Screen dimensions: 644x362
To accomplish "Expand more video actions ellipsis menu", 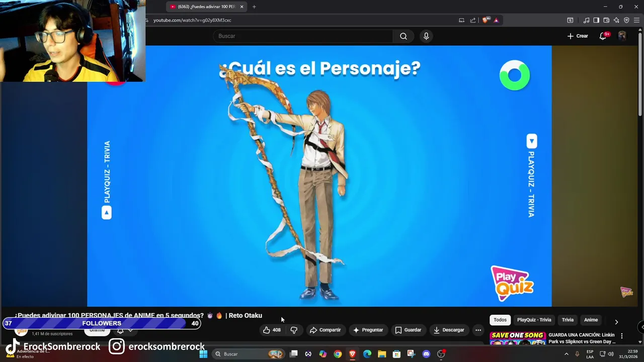I will (x=478, y=330).
